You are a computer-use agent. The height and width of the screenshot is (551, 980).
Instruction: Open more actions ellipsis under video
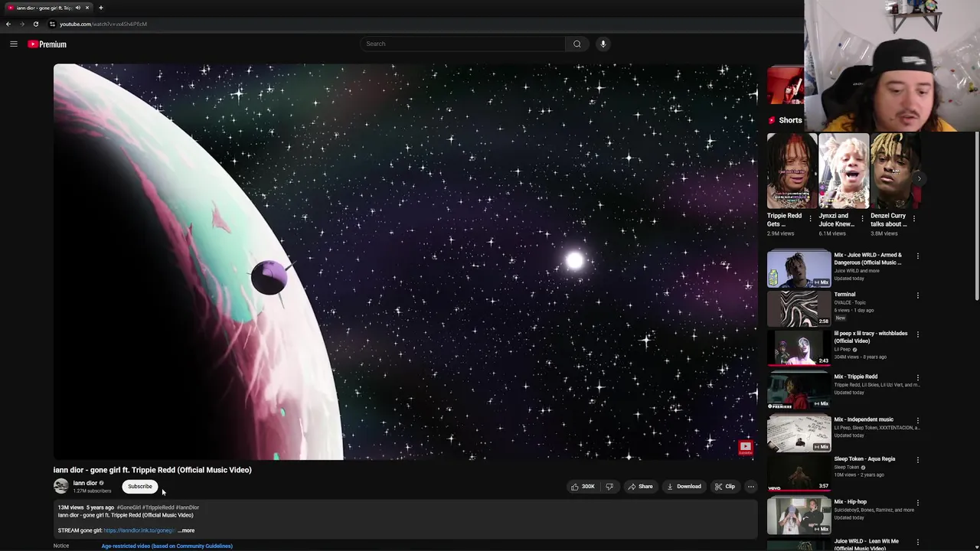tap(750, 487)
